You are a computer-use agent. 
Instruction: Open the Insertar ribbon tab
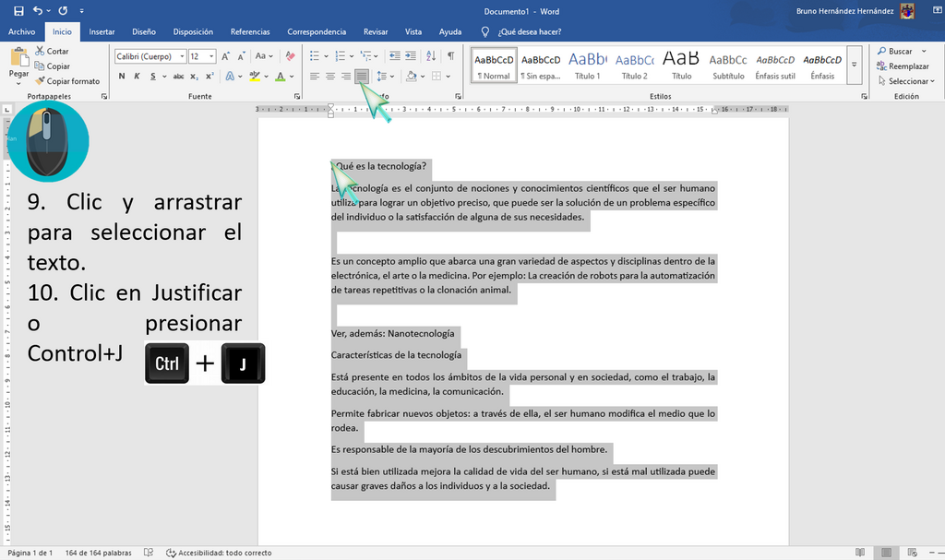click(102, 31)
